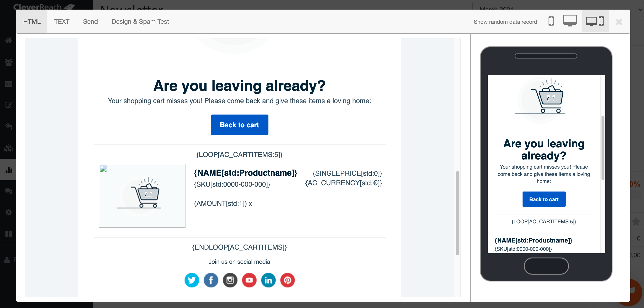Viewport: 644px width, 308px height.
Task: Close the preview dialog
Action: pyautogui.click(x=619, y=22)
